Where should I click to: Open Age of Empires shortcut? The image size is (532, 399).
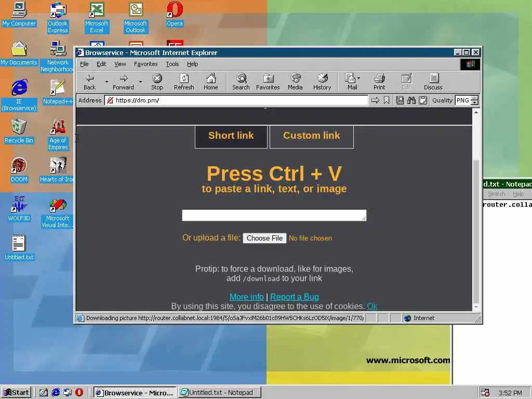click(58, 135)
